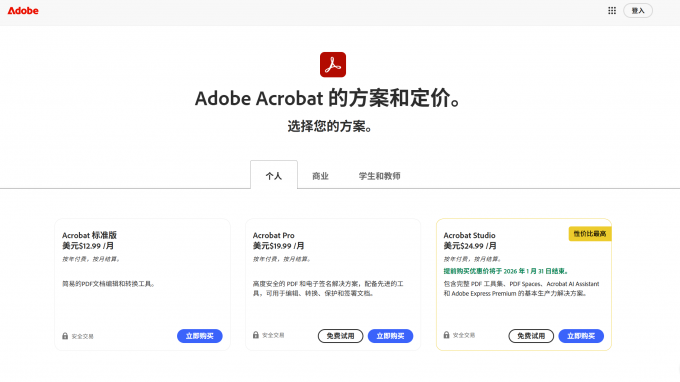Click green promo text ending 2026 年 1 月 31 日
The height and width of the screenshot is (382, 680).
click(x=506, y=271)
